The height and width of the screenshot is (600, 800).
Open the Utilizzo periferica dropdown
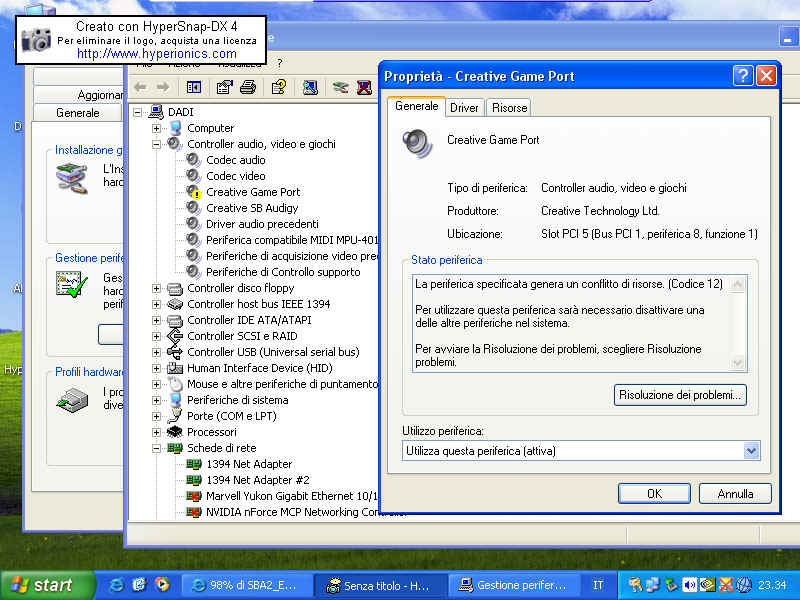coord(751,451)
